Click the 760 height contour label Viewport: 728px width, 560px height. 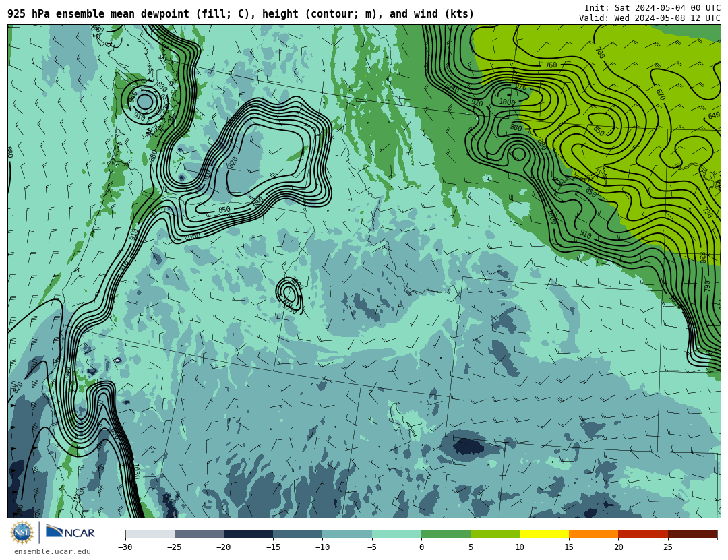click(x=551, y=65)
